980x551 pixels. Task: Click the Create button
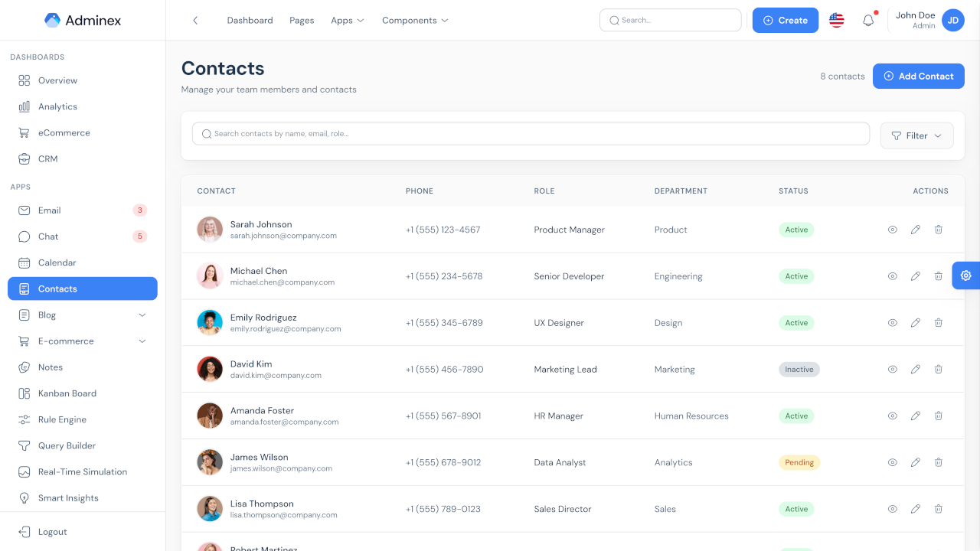pyautogui.click(x=786, y=21)
